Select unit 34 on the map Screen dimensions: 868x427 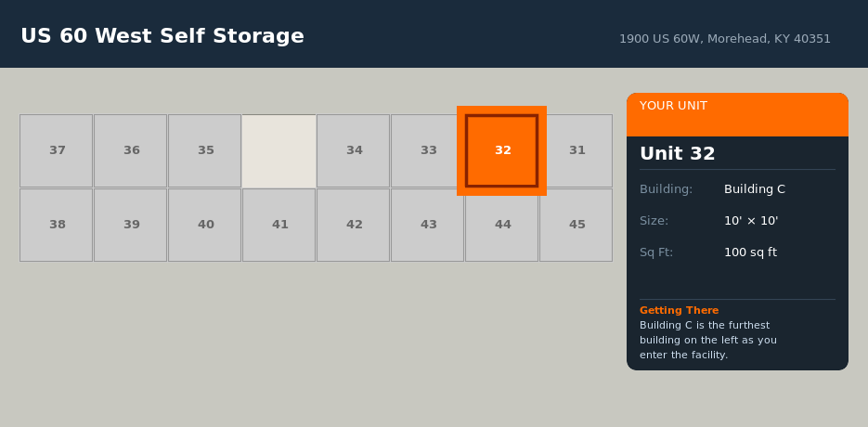point(353,150)
